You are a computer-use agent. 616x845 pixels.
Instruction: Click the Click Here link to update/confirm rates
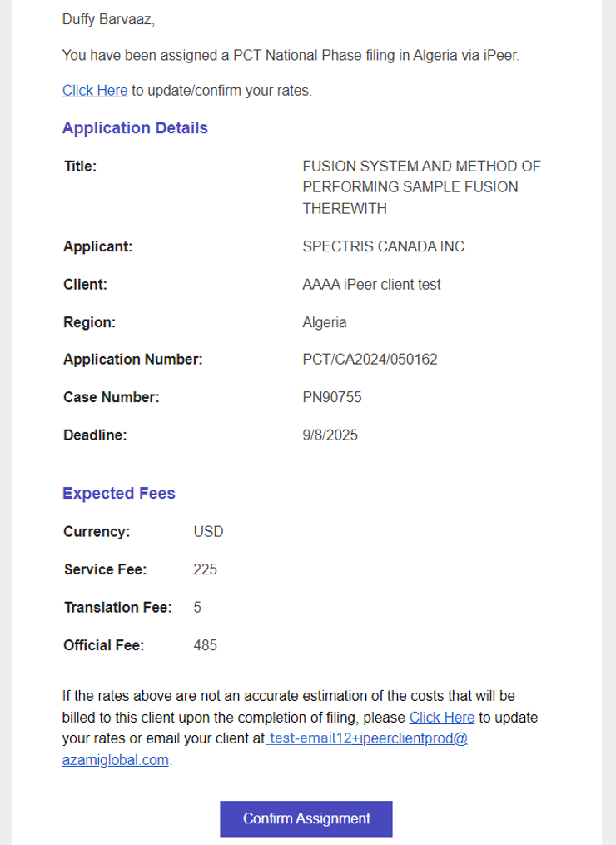95,91
